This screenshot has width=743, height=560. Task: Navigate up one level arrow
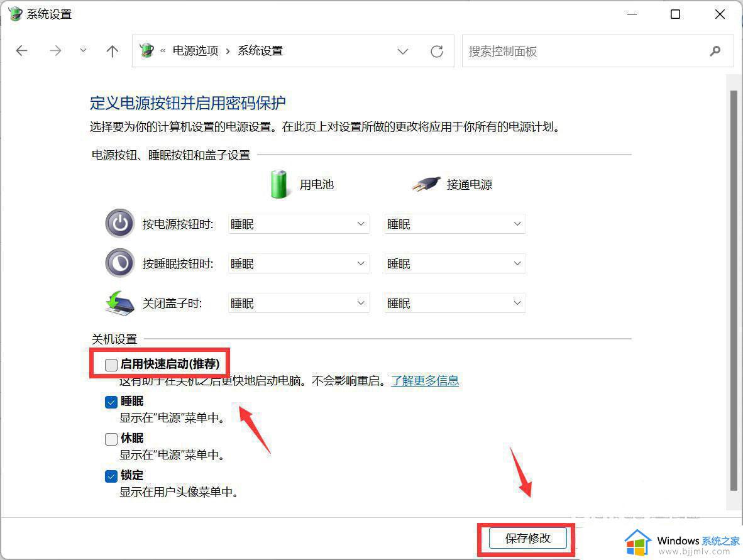(113, 51)
